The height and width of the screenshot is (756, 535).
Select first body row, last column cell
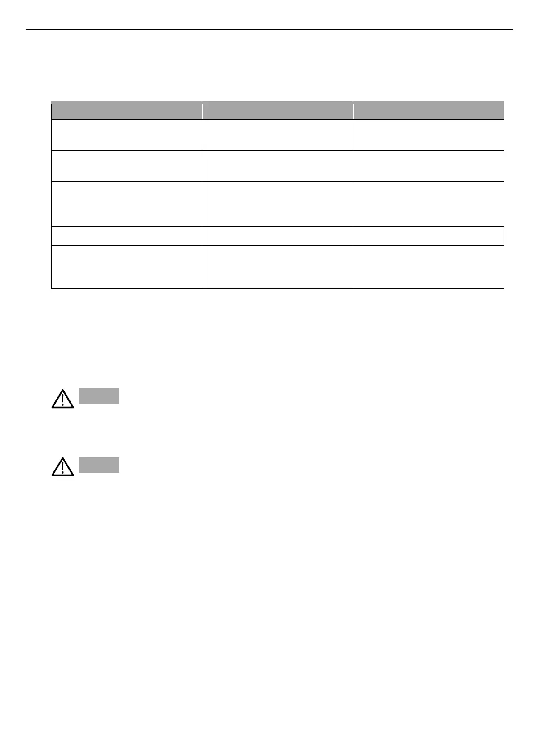[x=428, y=135]
